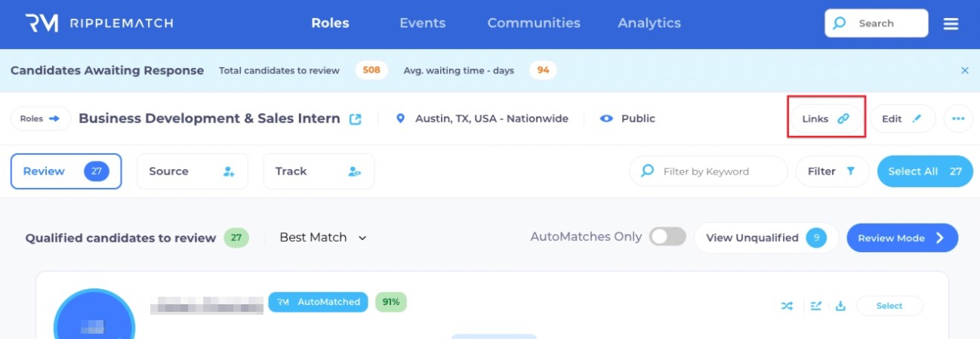The height and width of the screenshot is (339, 980).
Task: Click the RippleMatch logo
Action: (x=99, y=23)
